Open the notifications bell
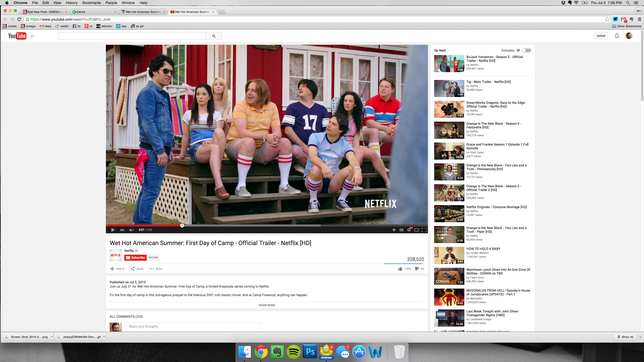644x362 pixels. 617,36
